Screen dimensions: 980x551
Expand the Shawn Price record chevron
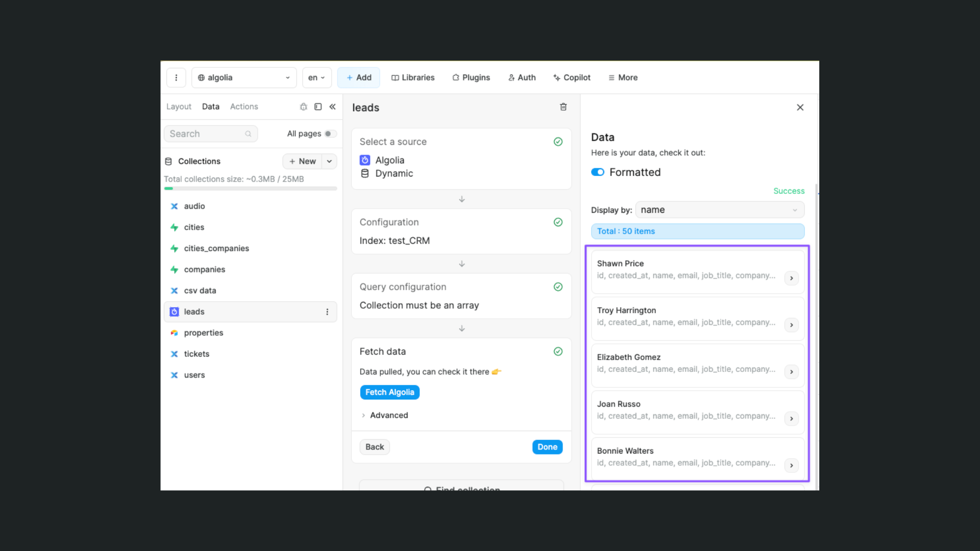click(x=792, y=278)
